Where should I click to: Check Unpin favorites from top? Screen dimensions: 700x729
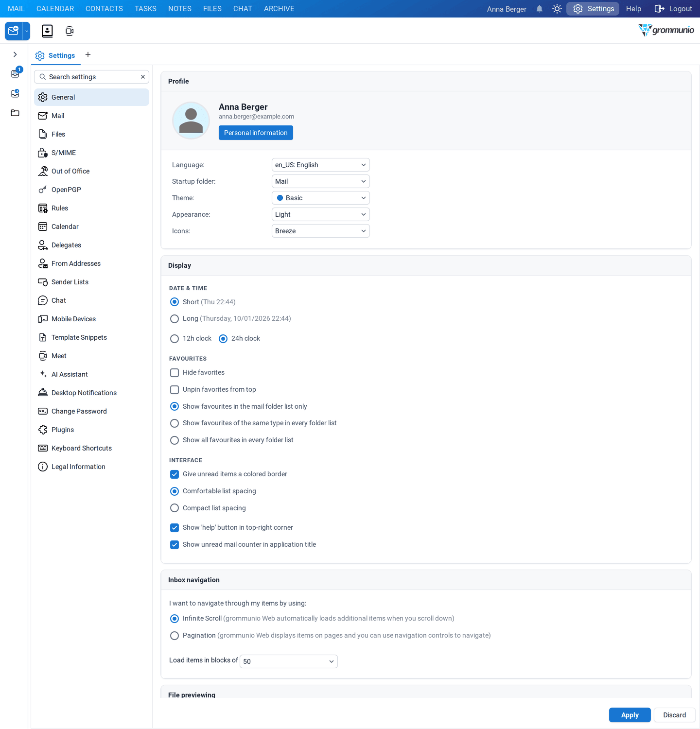[175, 390]
